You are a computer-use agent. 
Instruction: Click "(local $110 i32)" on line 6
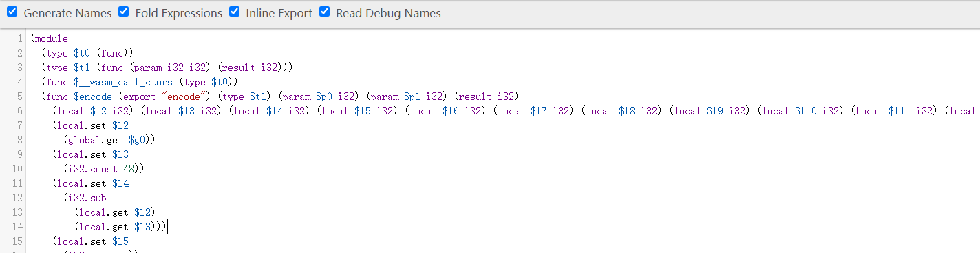click(801, 111)
